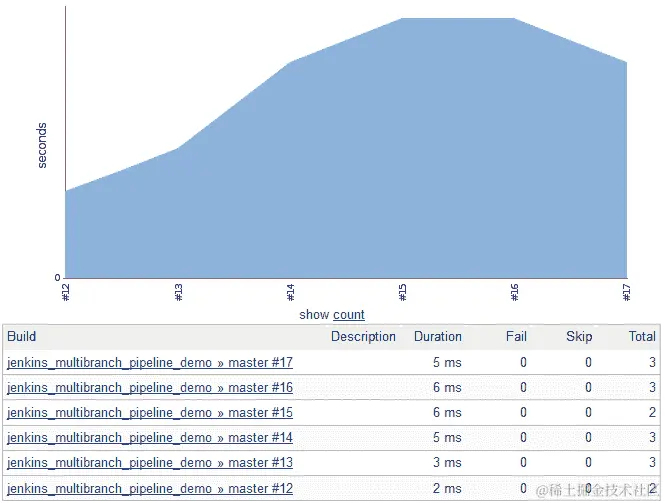The height and width of the screenshot is (503, 665).
Task: Click the Build column header
Action: pyautogui.click(x=22, y=336)
